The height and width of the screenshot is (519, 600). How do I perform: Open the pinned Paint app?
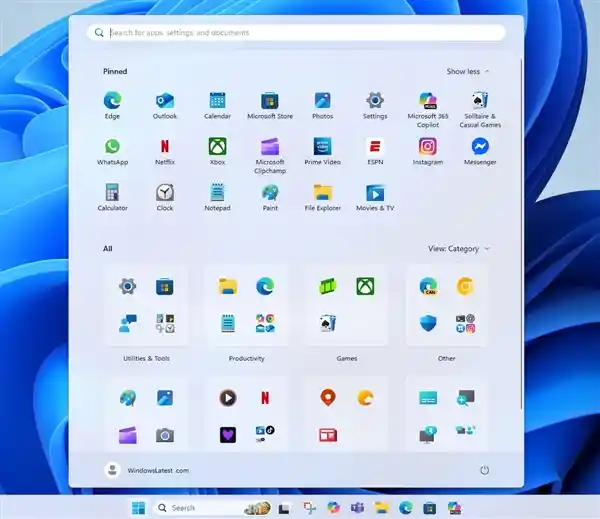[x=270, y=197]
